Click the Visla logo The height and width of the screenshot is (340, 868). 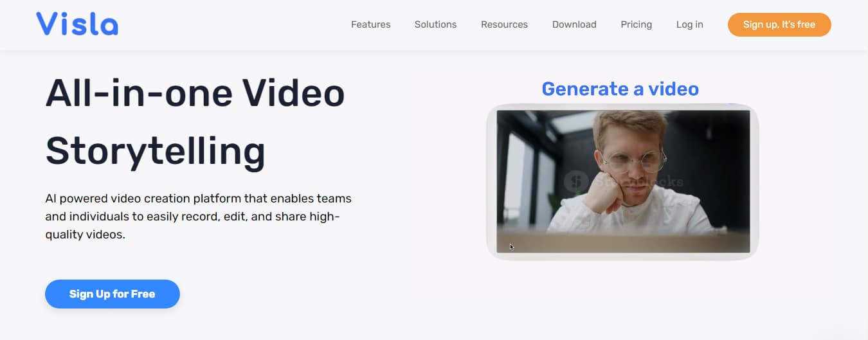pos(77,24)
